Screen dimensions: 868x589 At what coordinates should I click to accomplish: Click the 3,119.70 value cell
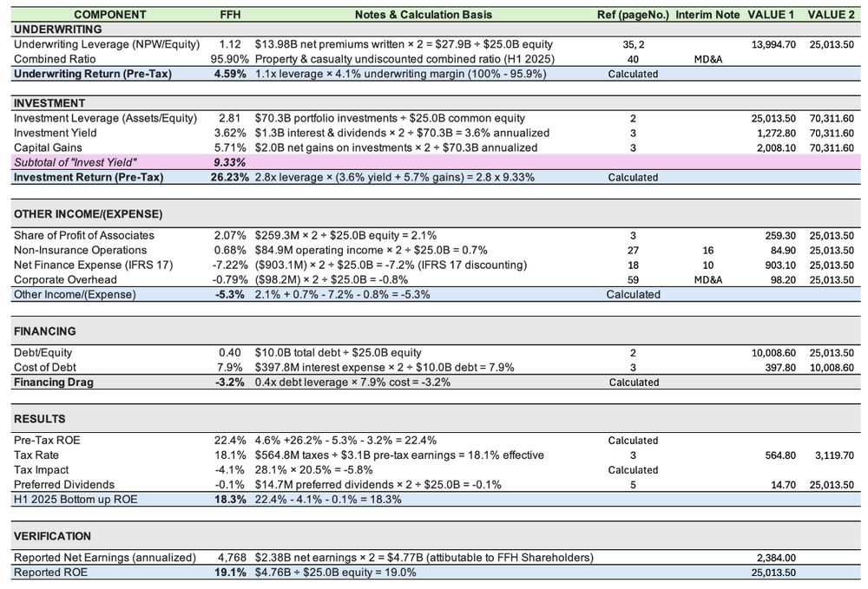coord(834,455)
